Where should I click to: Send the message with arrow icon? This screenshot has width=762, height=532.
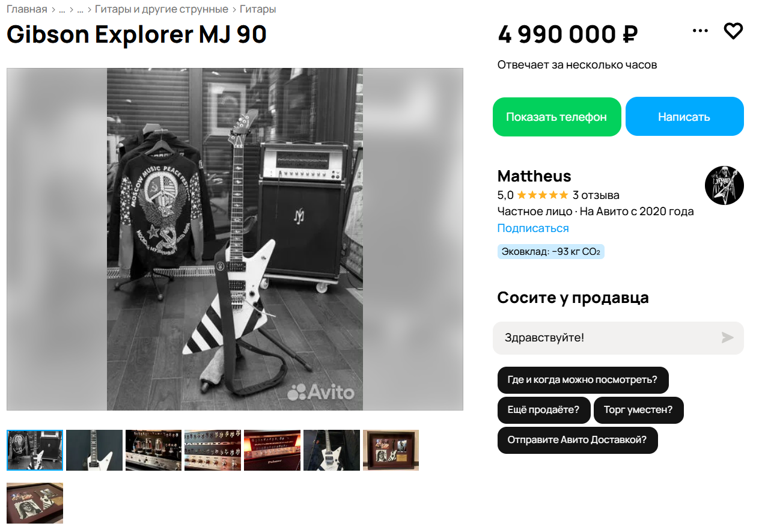728,338
